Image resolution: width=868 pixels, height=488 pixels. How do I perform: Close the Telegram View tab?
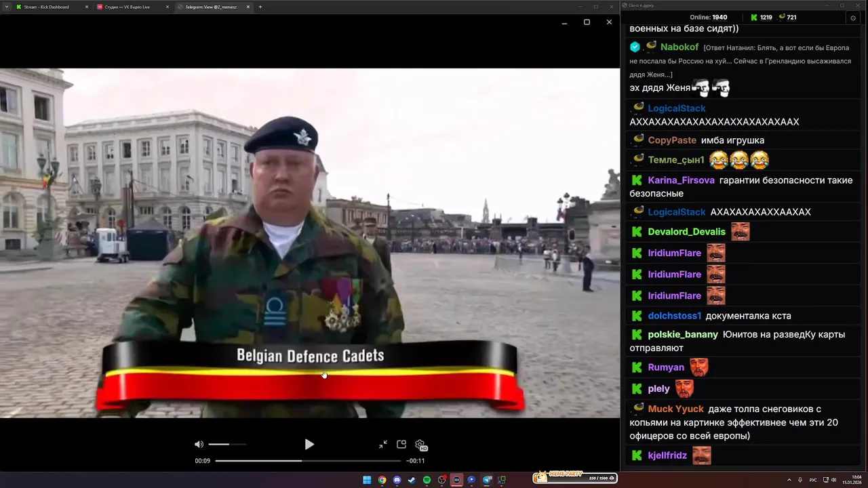click(x=248, y=7)
